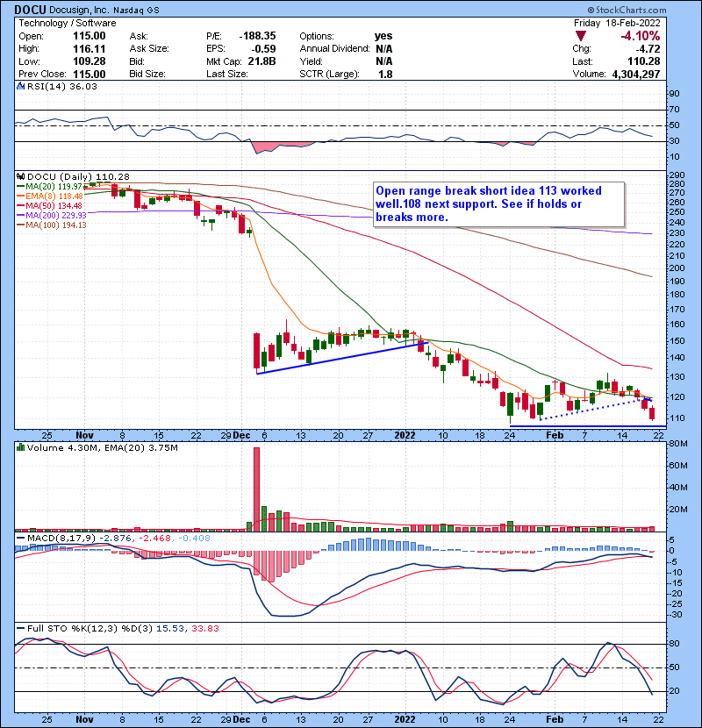This screenshot has width=702, height=728.
Task: Click the Prev Close value 115.00
Action: (90, 75)
